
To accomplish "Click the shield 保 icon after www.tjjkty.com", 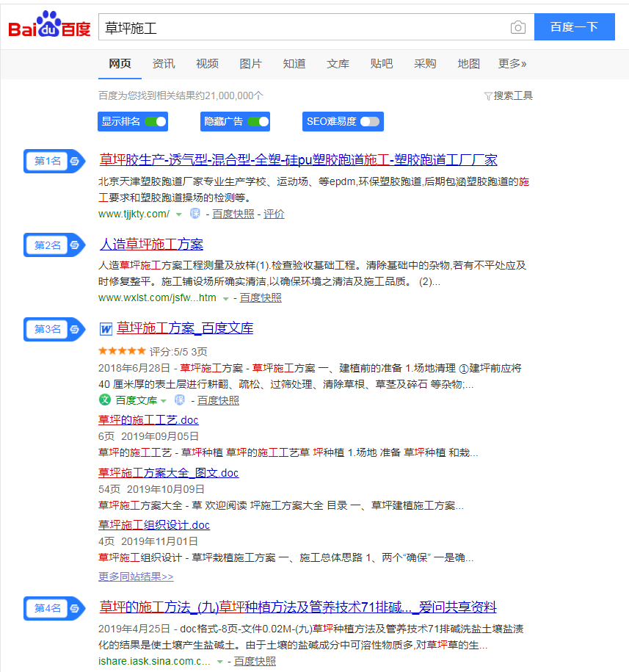I will pos(194,214).
